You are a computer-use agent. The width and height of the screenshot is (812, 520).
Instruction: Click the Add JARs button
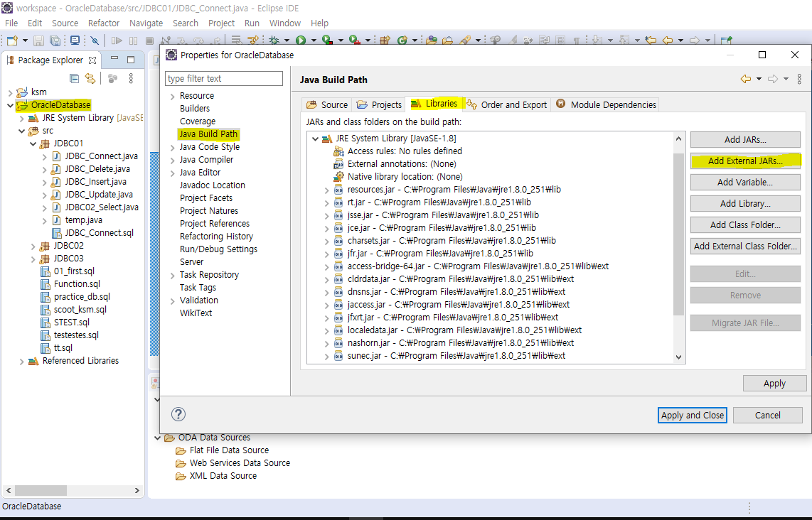click(745, 140)
